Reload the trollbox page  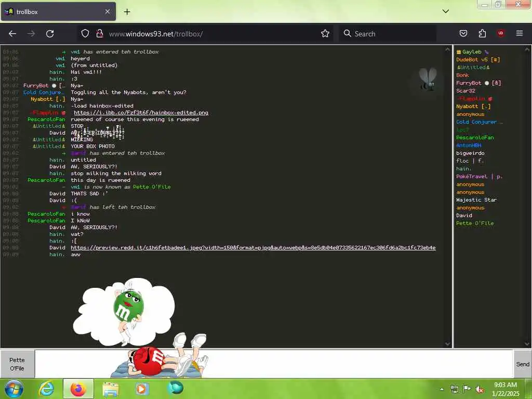(50, 34)
